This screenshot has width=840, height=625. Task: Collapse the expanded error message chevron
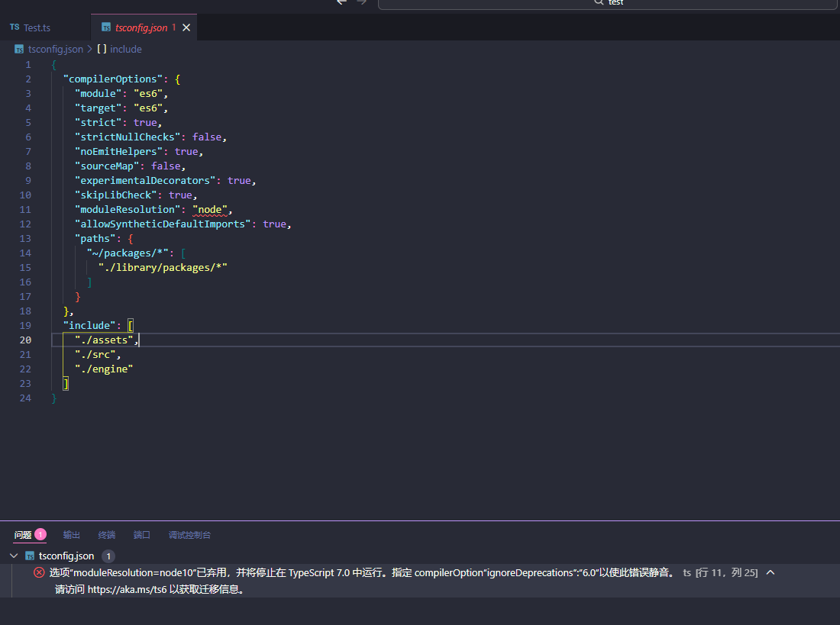click(770, 572)
